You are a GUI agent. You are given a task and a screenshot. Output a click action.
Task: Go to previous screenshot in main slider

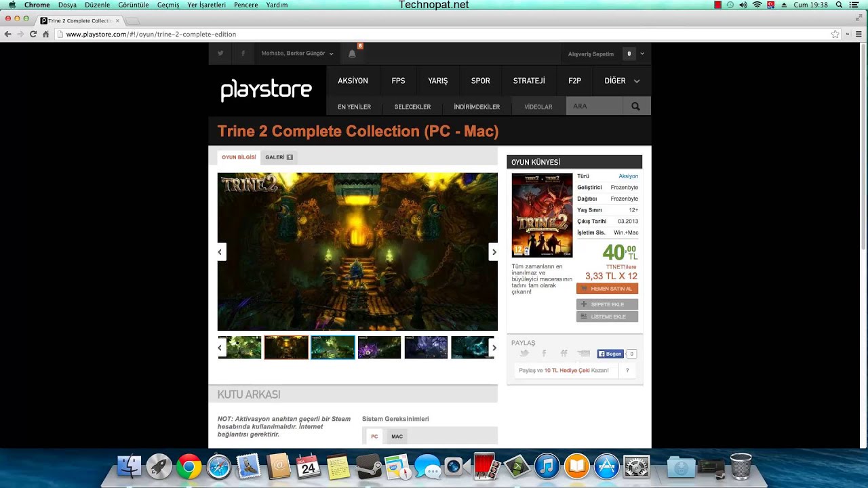click(x=220, y=251)
